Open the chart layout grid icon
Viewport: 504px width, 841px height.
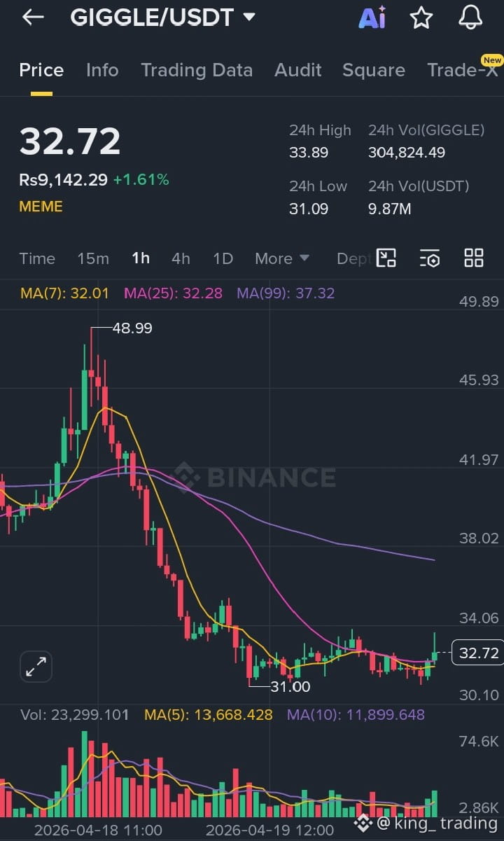pyautogui.click(x=474, y=258)
